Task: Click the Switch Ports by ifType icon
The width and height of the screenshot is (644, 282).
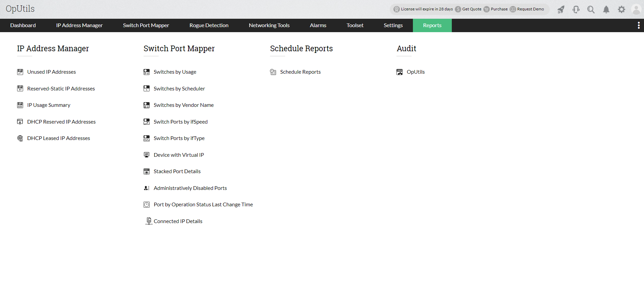Action: click(x=147, y=138)
